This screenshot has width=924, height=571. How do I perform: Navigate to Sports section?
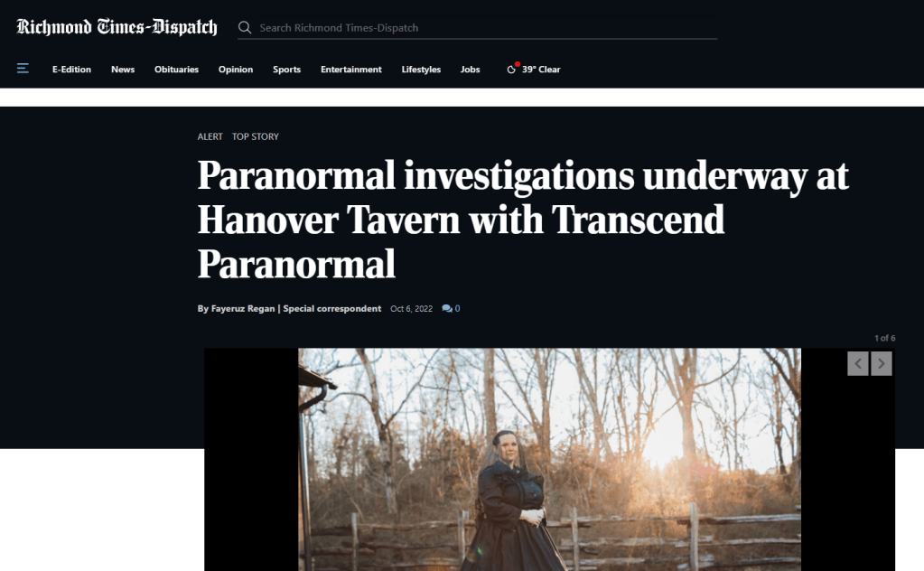286,69
